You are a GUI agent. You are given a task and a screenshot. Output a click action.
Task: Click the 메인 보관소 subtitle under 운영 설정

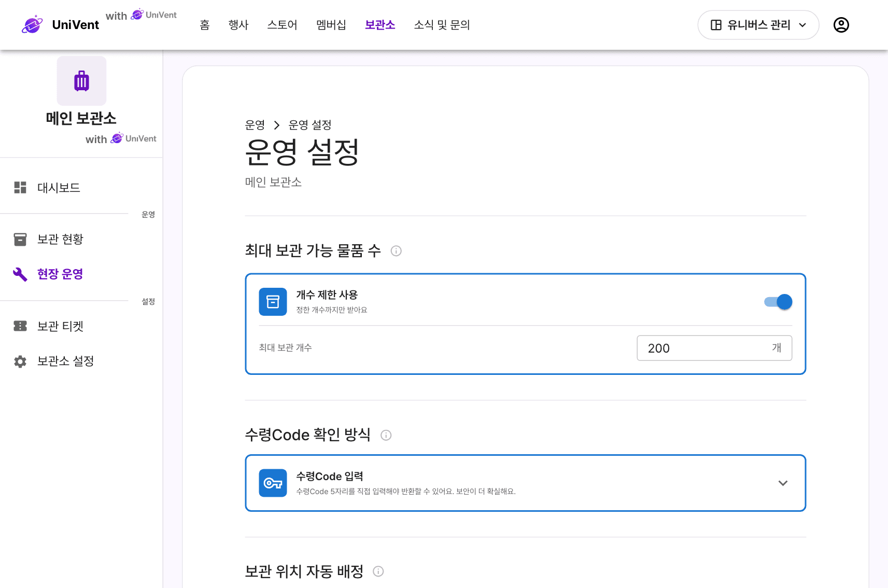(273, 182)
